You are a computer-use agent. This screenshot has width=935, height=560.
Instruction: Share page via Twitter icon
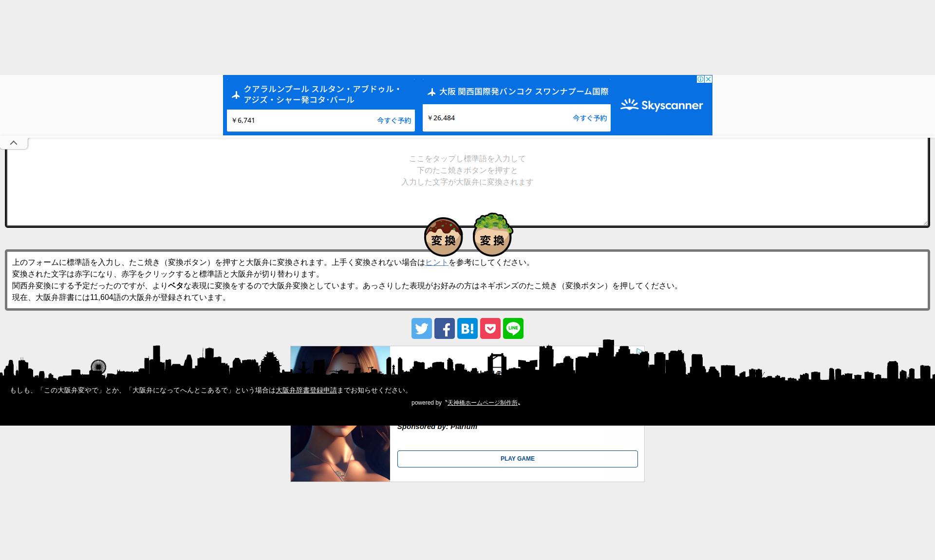point(422,329)
